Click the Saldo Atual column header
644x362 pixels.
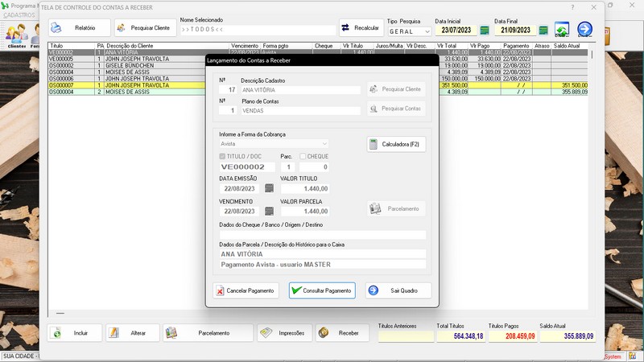(570, 46)
